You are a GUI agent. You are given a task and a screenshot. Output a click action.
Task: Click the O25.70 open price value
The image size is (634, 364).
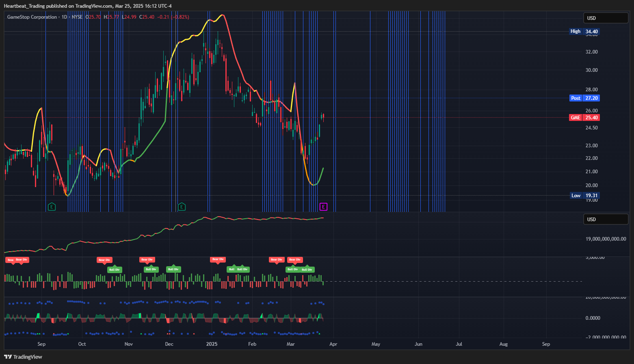pos(93,17)
